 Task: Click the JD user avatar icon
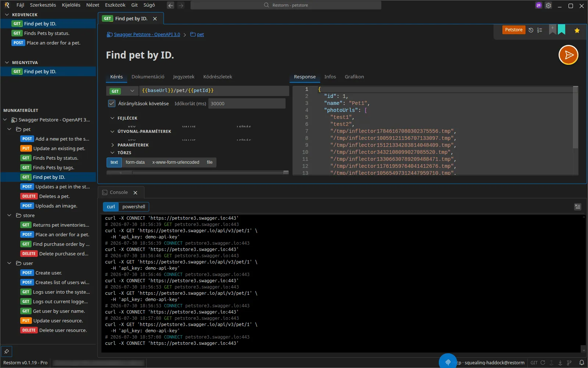pos(538,6)
